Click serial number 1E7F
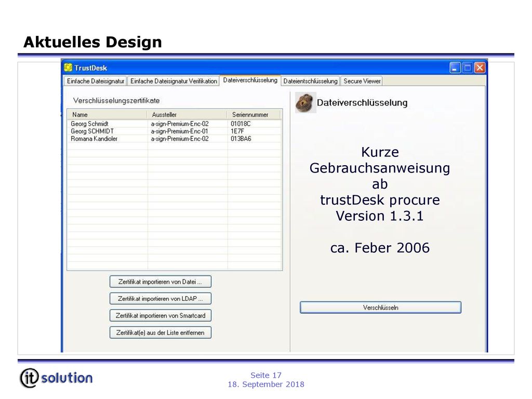The height and width of the screenshot is (399, 532). click(x=237, y=131)
